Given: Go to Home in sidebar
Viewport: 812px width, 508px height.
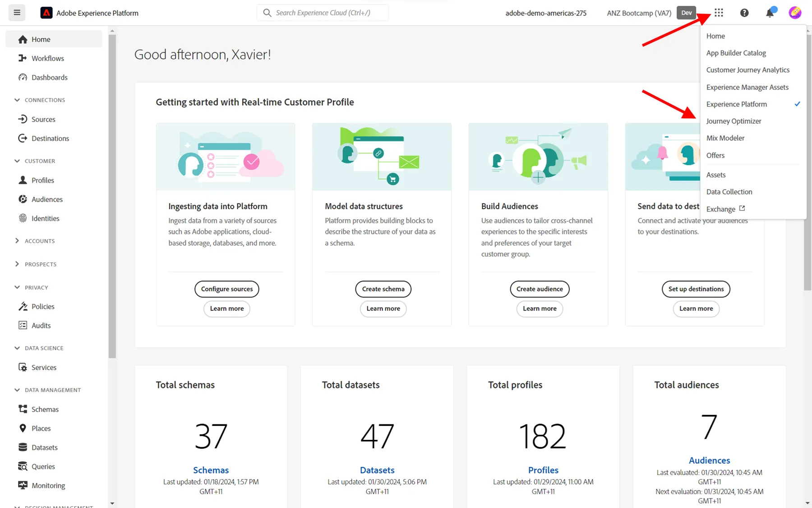Looking at the screenshot, I should 54,39.
